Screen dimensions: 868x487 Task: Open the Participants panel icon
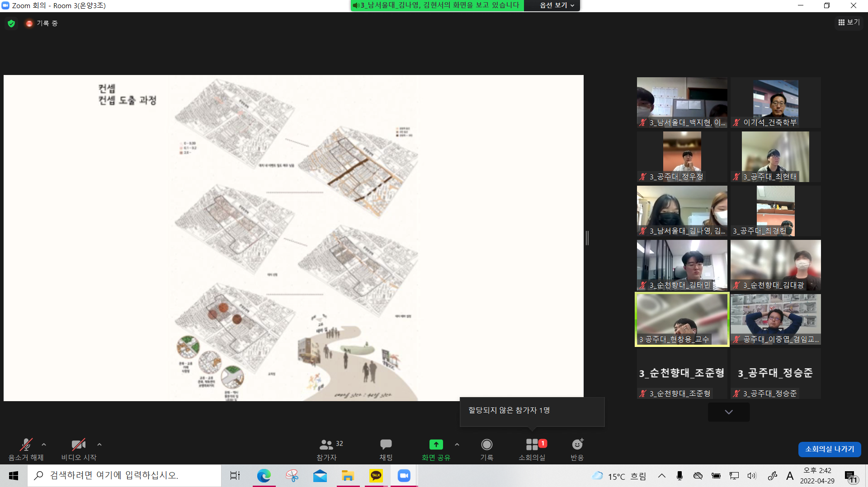click(x=326, y=445)
